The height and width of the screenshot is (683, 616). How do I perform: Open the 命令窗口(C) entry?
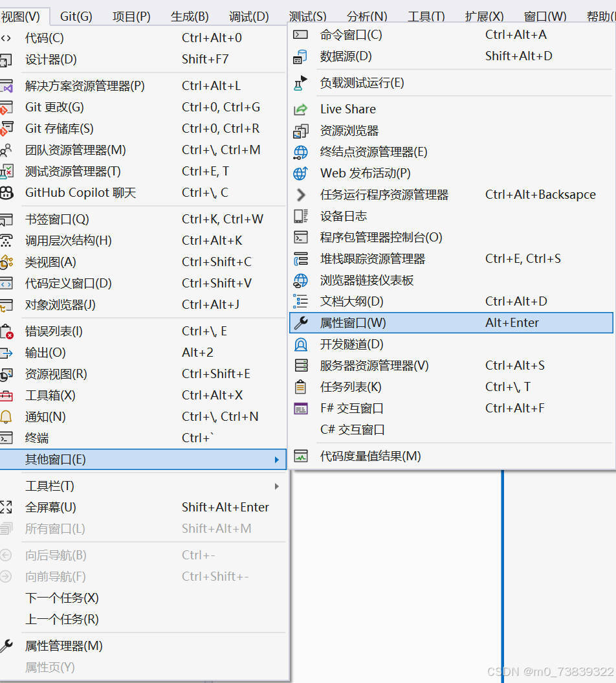click(x=349, y=34)
